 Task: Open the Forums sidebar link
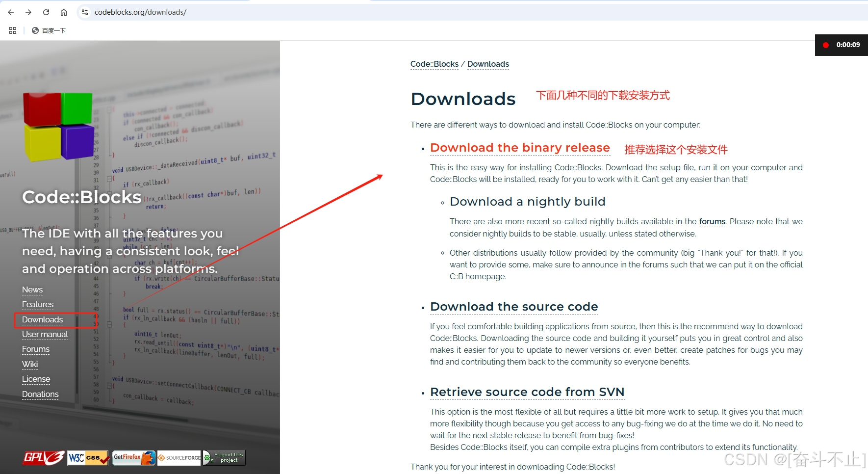(36, 349)
